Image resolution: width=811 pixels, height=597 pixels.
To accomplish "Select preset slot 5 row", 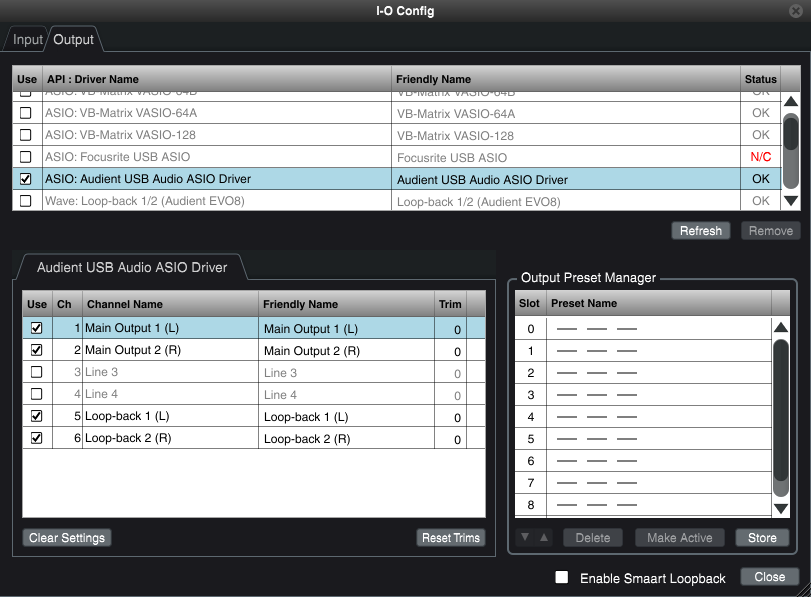I will [x=643, y=439].
